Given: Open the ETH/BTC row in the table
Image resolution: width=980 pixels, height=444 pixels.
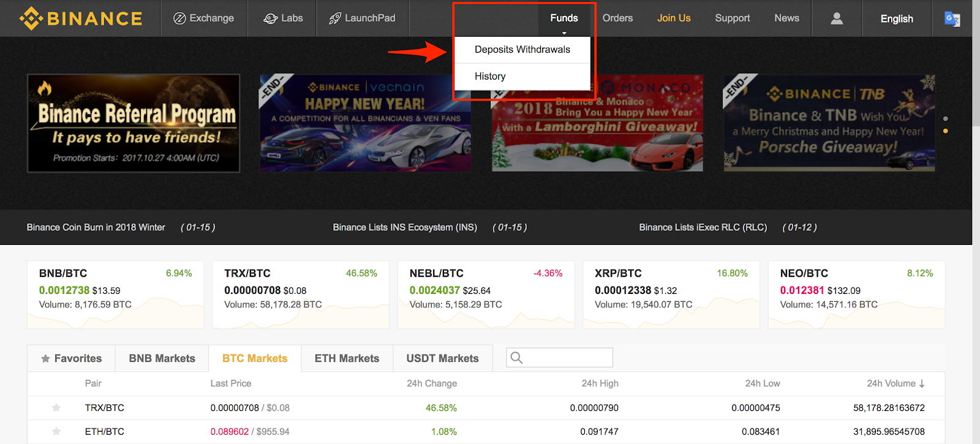Looking at the screenshot, I should click(486, 432).
